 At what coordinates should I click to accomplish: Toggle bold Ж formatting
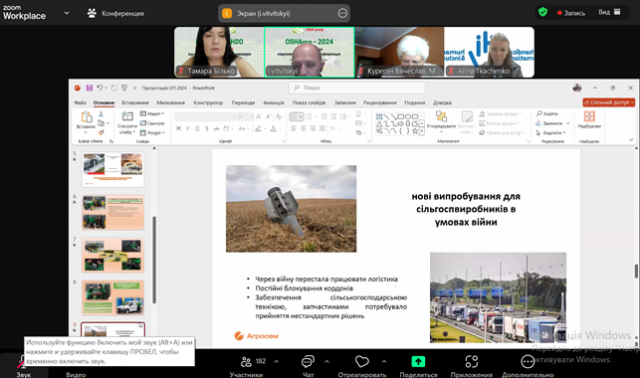click(x=178, y=129)
